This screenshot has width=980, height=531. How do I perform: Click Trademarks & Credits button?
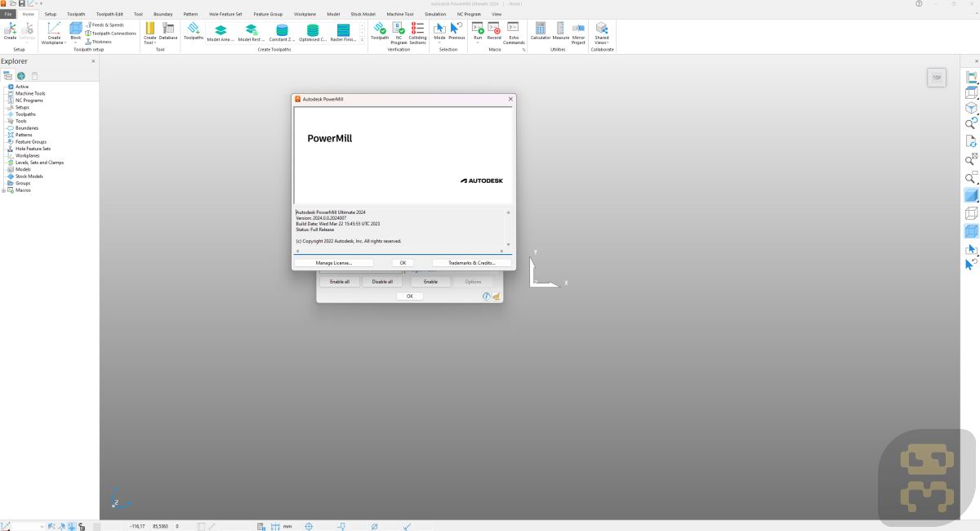472,263
